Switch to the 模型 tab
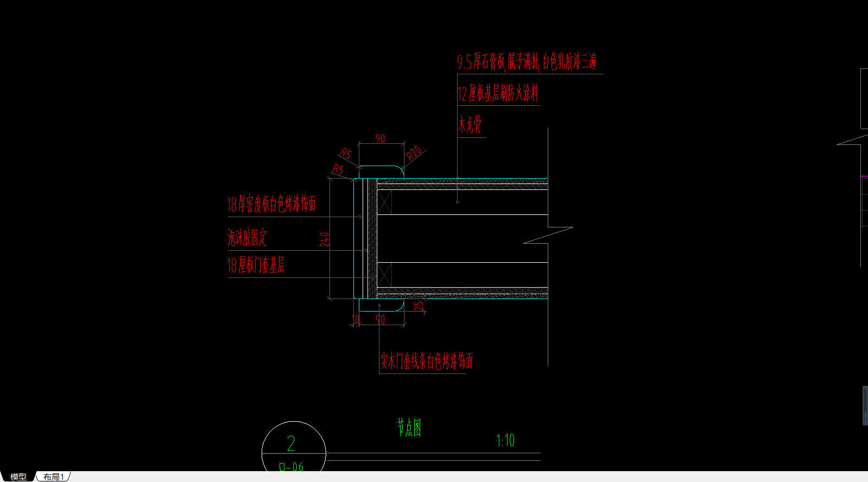The width and height of the screenshot is (868, 482). 18,477
